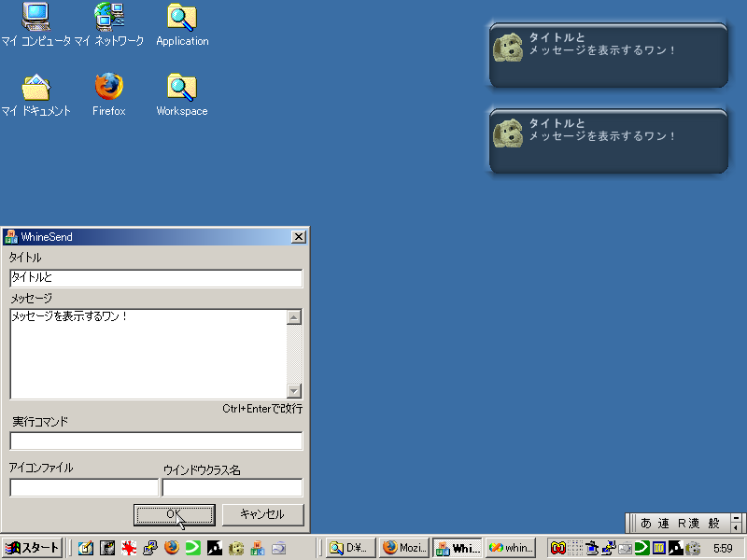Click the message scrollbar up arrow
This screenshot has height=560, width=747.
pos(294,317)
